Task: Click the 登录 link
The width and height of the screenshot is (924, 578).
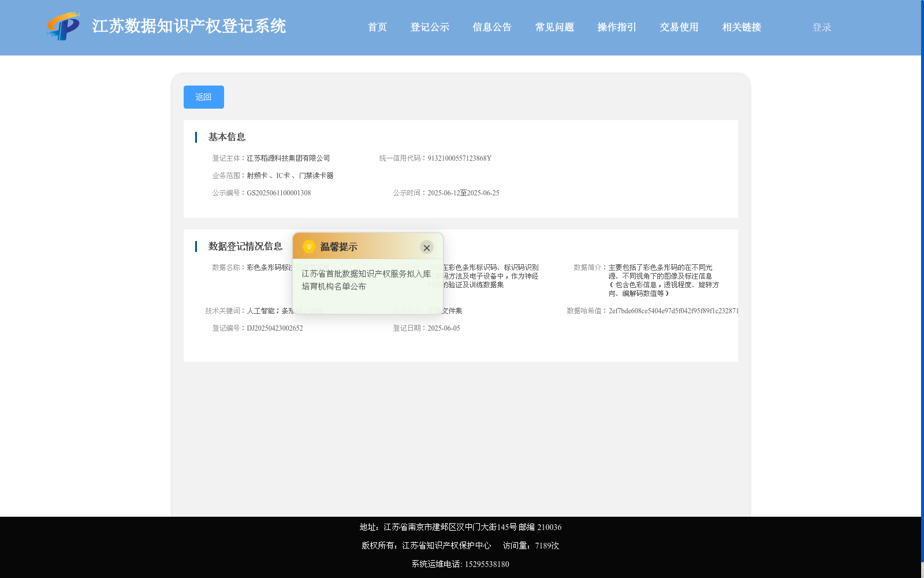Action: (822, 27)
